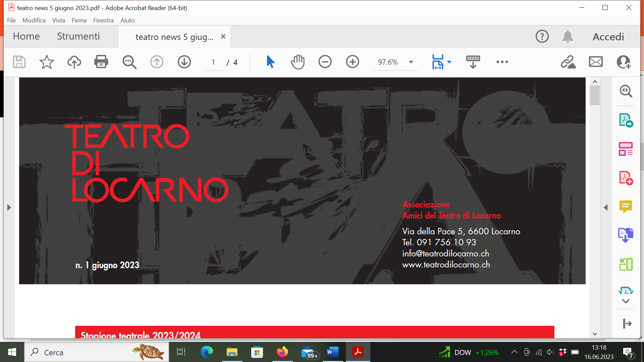Open Word from the taskbar
Viewport: 644px width, 362px height.
pos(332,352)
